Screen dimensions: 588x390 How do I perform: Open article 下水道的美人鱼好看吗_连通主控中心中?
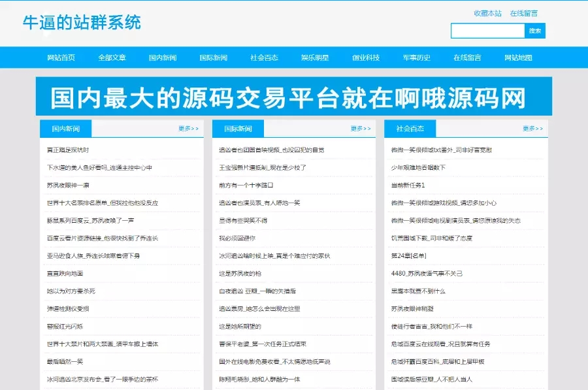click(99, 168)
